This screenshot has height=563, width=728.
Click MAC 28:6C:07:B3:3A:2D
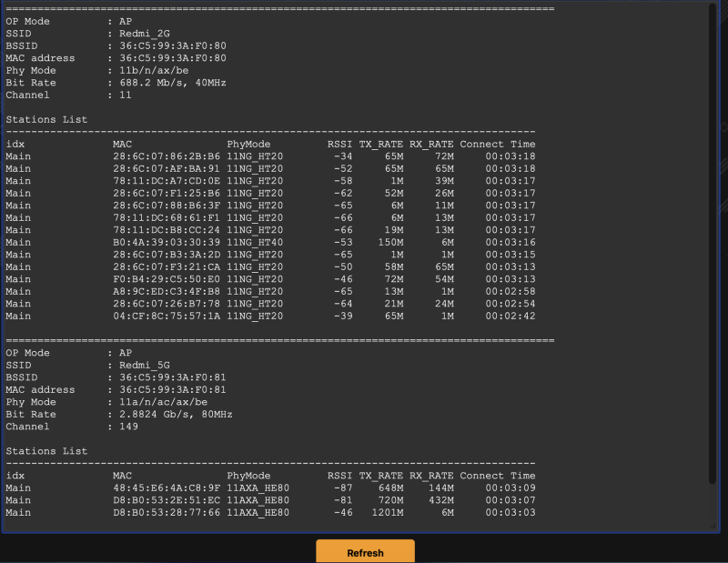tap(167, 255)
